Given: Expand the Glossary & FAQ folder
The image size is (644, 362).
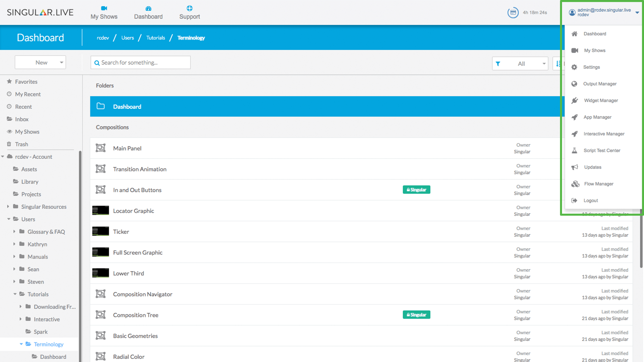Looking at the screenshot, I should pyautogui.click(x=14, y=231).
